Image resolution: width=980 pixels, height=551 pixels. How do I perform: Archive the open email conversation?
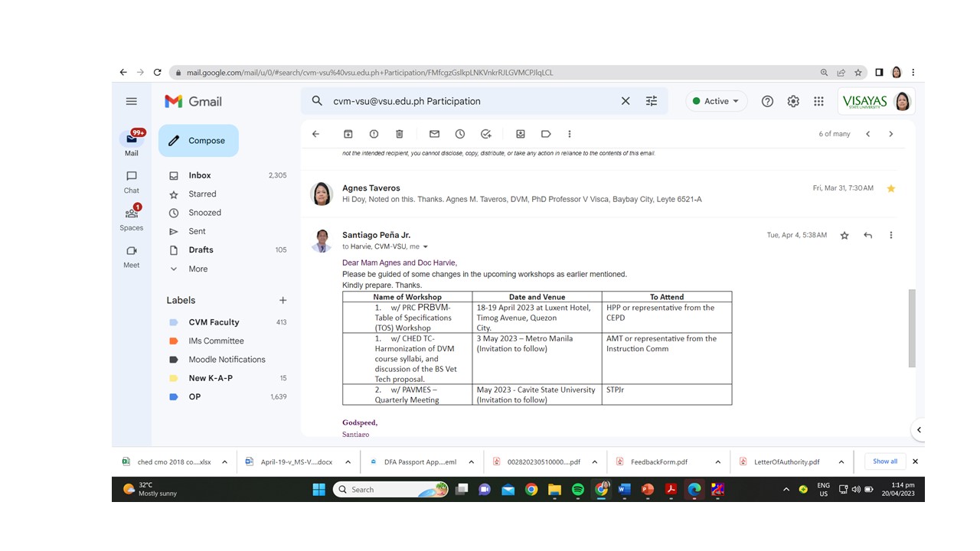click(x=348, y=134)
